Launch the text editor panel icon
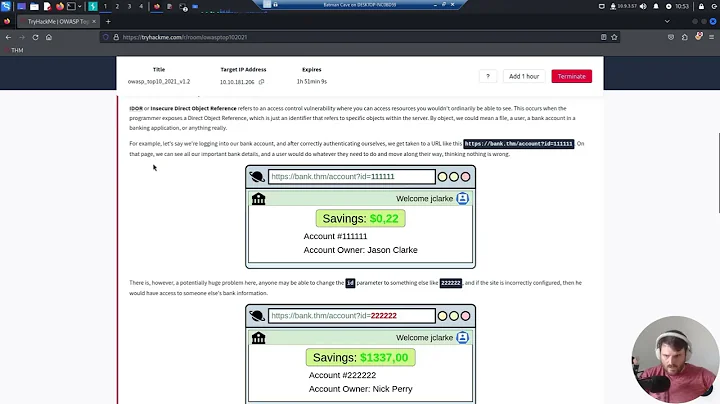 coord(47,6)
